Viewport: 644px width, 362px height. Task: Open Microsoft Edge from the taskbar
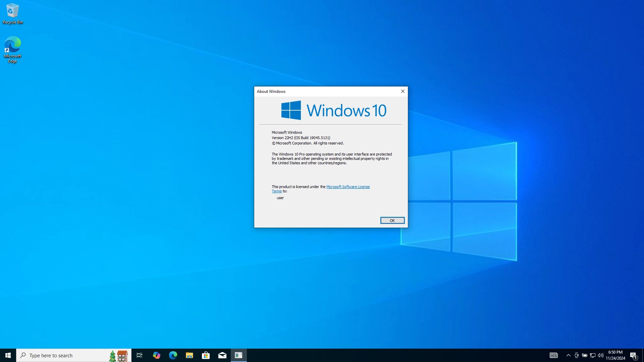pyautogui.click(x=173, y=355)
